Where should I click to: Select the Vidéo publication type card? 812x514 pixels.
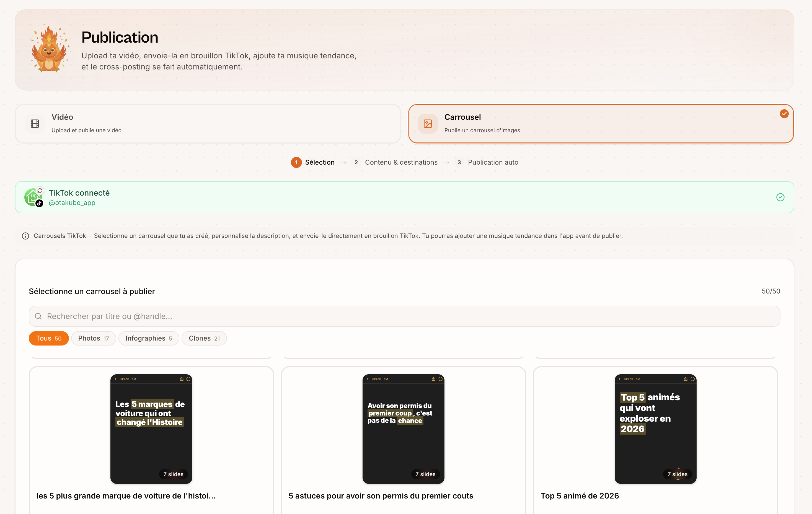[x=208, y=124]
